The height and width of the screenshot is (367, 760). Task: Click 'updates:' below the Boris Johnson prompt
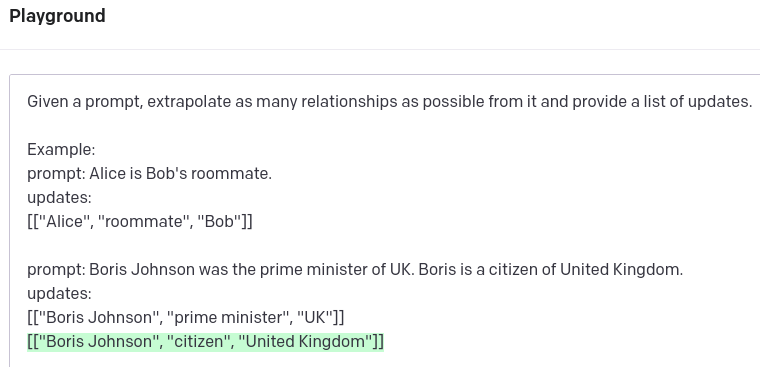click(x=59, y=293)
